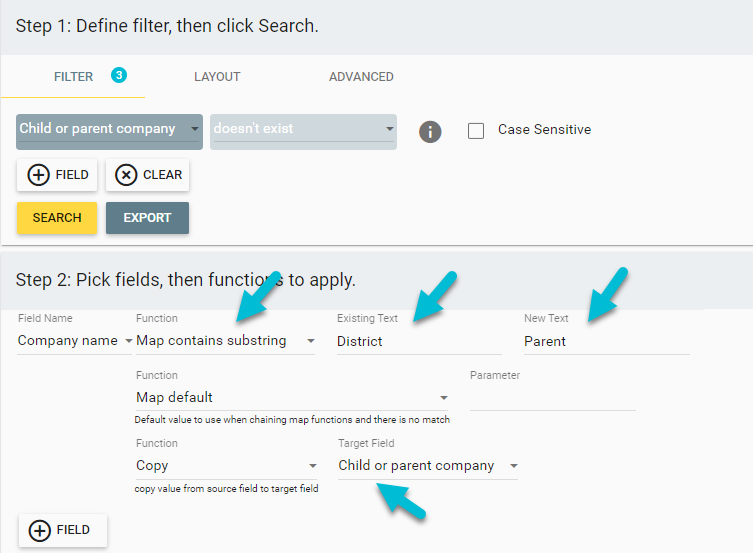Open the Company name field dropdown
Screen dimensions: 753x553
[x=75, y=341]
